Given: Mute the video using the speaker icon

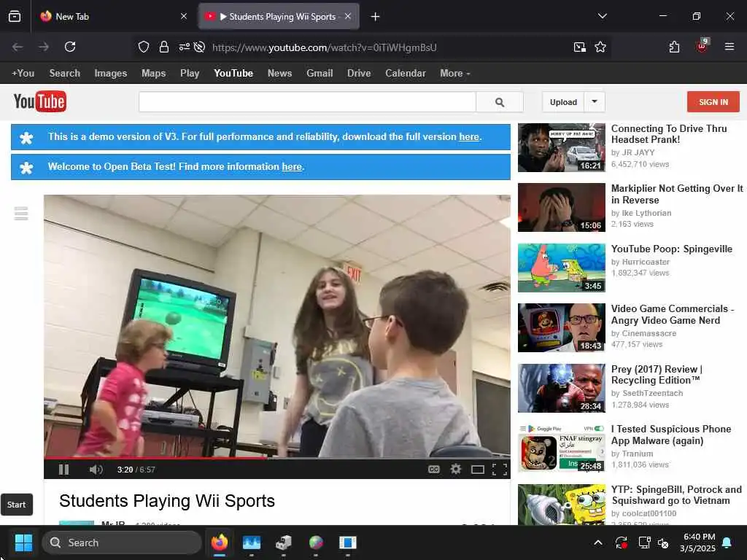Looking at the screenshot, I should point(96,470).
